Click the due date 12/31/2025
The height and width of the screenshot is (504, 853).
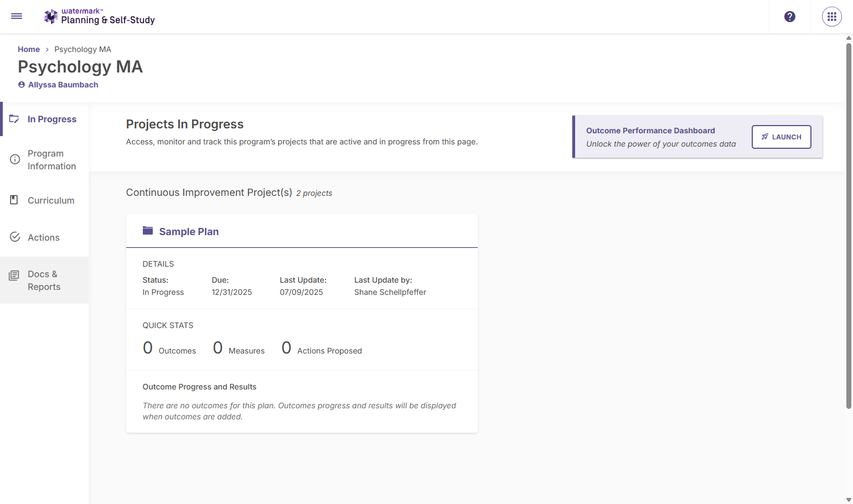232,292
